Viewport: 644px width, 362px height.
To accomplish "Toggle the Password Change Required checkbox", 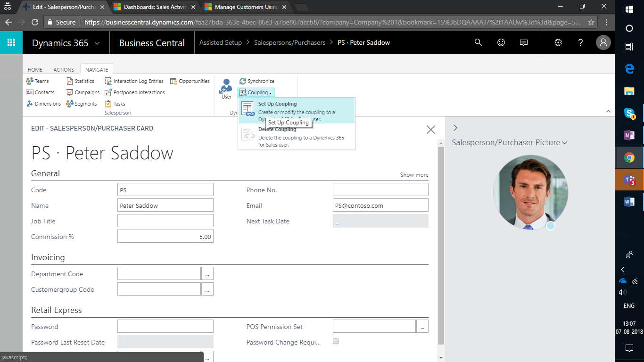I will tap(336, 342).
